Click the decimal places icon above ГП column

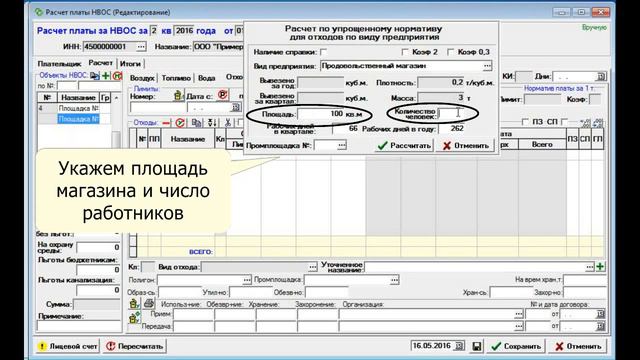pos(598,122)
